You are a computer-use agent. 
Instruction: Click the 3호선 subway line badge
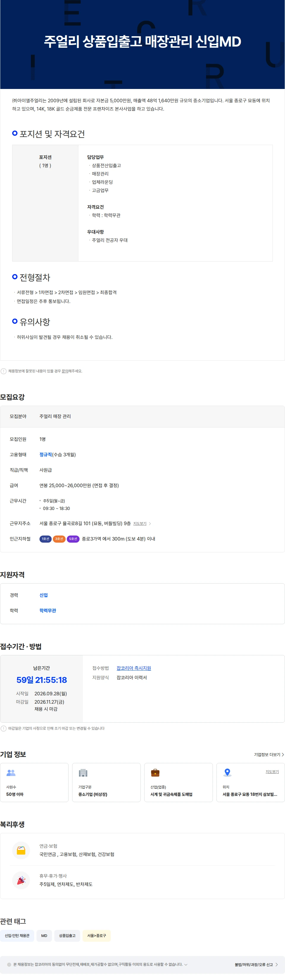(59, 539)
